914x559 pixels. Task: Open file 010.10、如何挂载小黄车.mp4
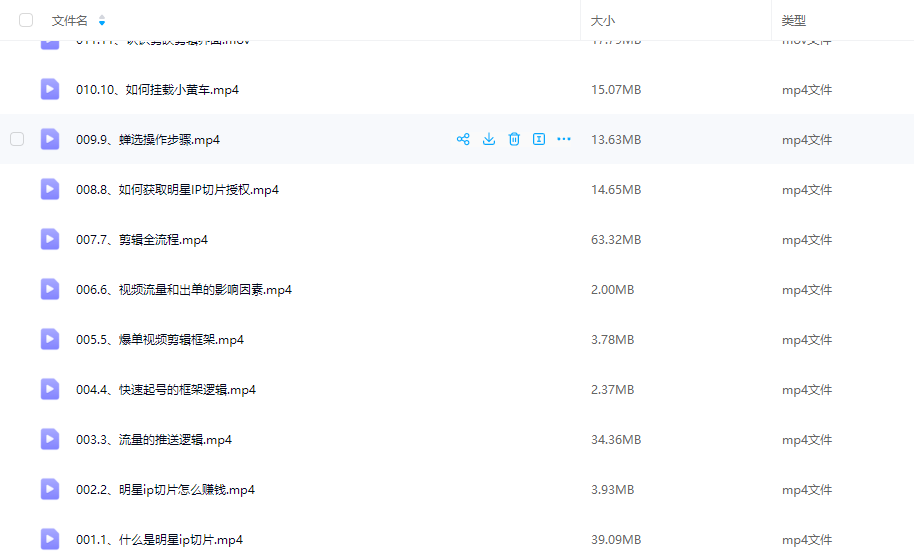pyautogui.click(x=157, y=90)
